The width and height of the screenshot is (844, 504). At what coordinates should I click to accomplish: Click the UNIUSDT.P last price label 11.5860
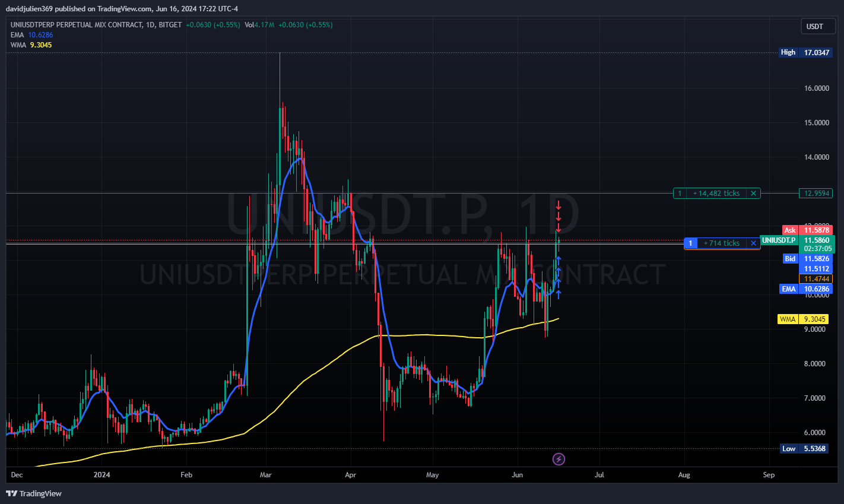[797, 240]
